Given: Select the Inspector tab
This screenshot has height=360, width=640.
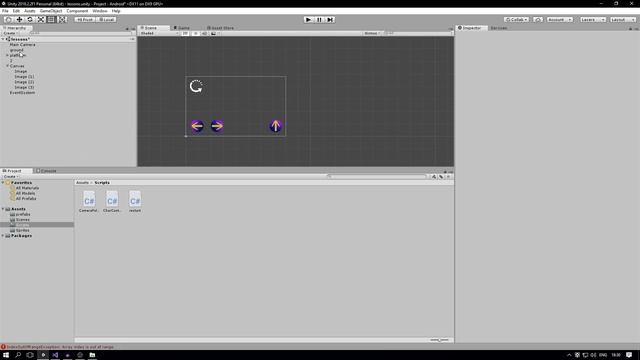Looking at the screenshot, I should point(471,28).
